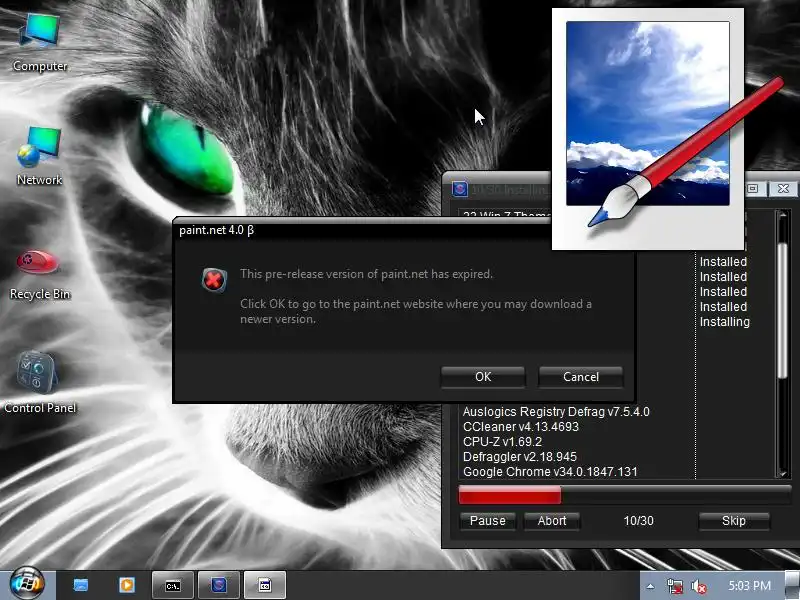Open the Control Panel desktop icon

pyautogui.click(x=40, y=382)
